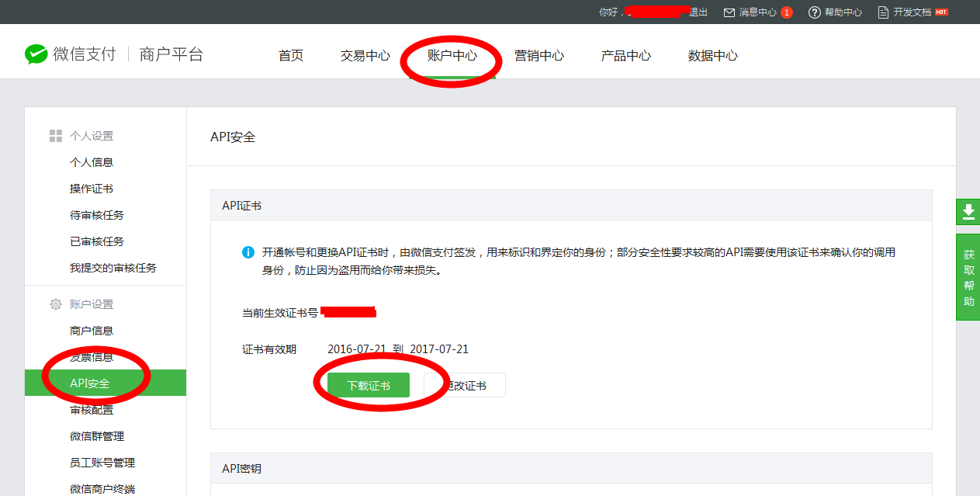Open 微信商户终端 in the sidebar
This screenshot has height=496, width=980.
click(102, 489)
